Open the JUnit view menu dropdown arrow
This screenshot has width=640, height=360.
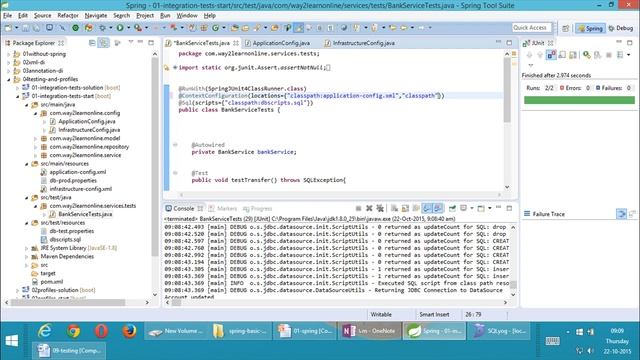tap(531, 65)
